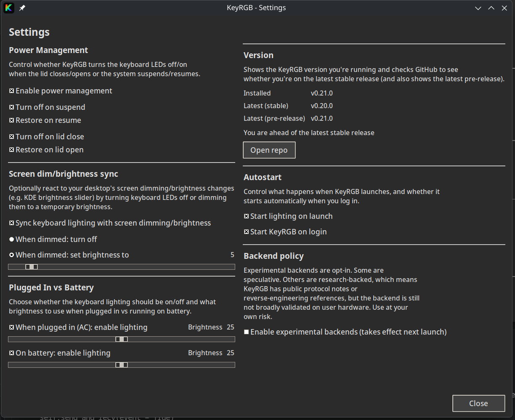Toggle Restore on resume checkbox

(12, 120)
